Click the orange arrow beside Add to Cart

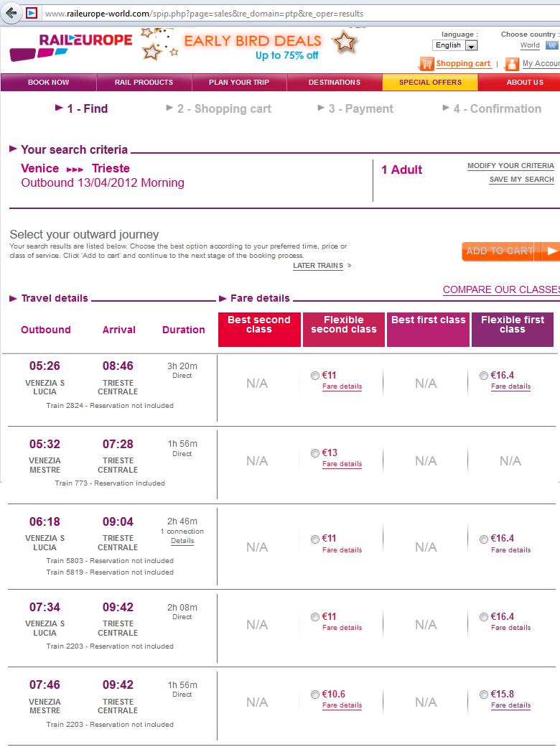point(550,251)
